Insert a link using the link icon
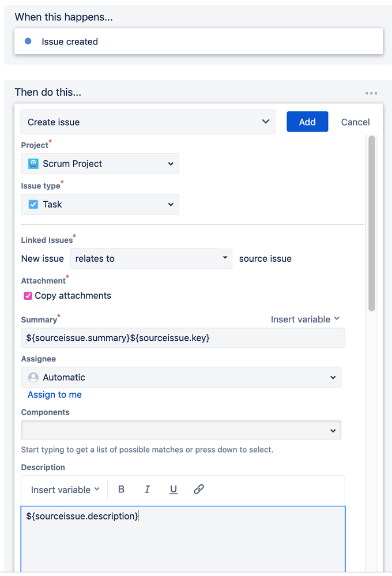The height and width of the screenshot is (576, 392). [x=198, y=489]
